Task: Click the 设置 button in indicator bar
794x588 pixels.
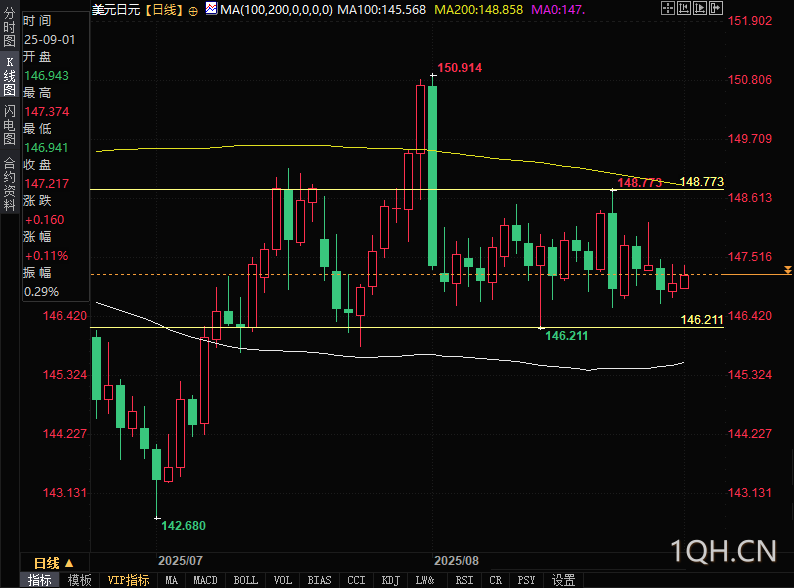Action: tap(564, 580)
